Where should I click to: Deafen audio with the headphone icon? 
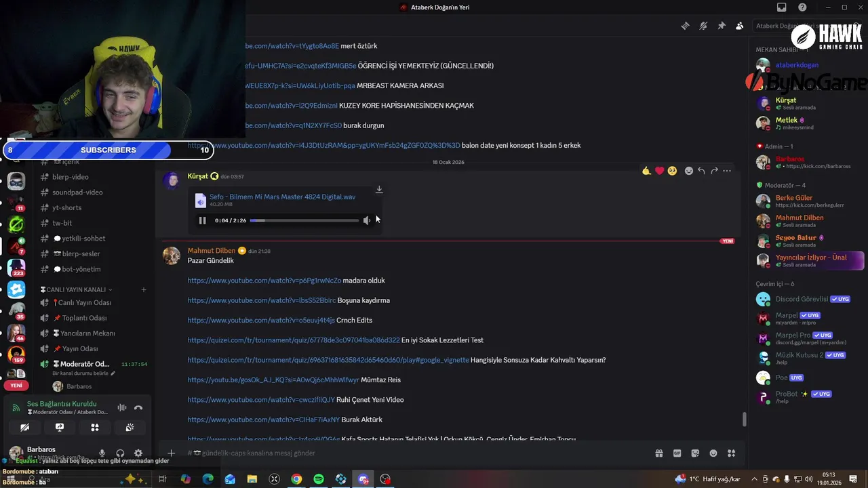click(120, 453)
